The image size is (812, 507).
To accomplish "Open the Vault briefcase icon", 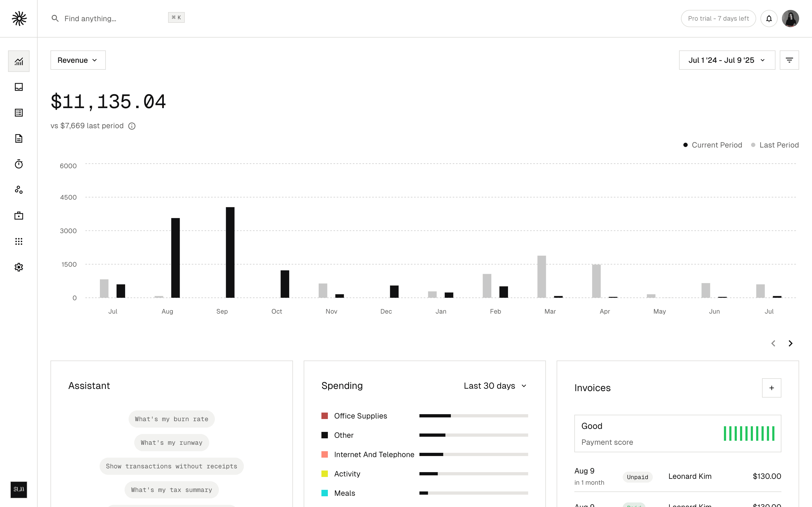I will pyautogui.click(x=19, y=216).
